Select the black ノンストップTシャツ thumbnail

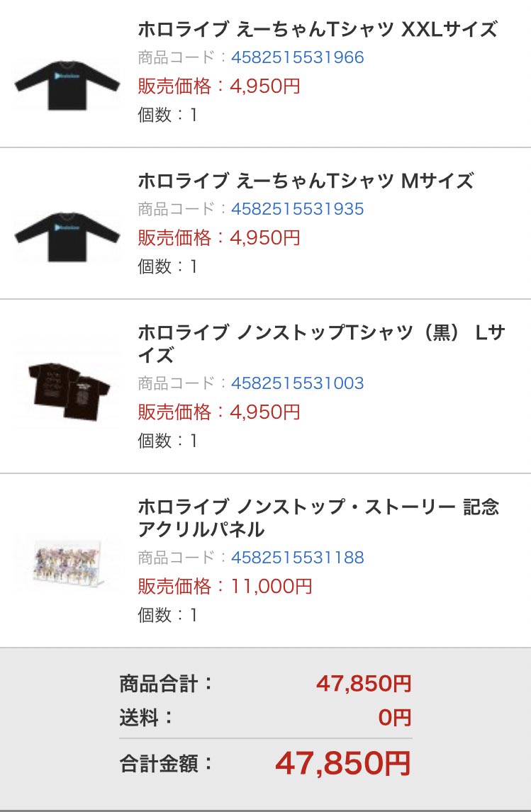[67, 390]
